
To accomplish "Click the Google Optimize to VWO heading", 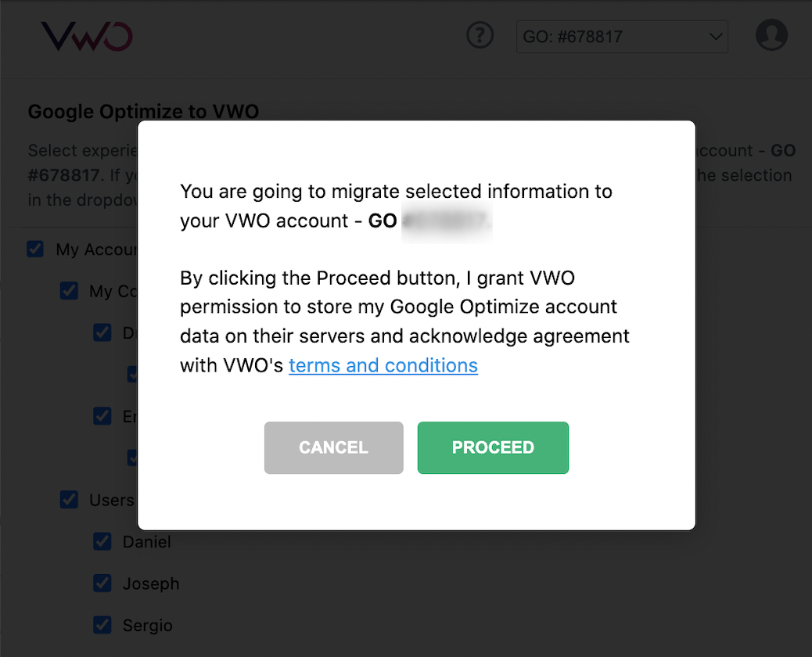I will coord(143,111).
